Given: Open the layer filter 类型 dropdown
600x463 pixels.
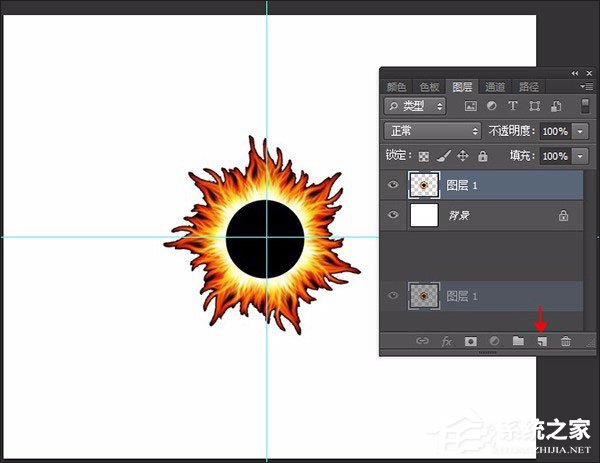Looking at the screenshot, I should (415, 106).
